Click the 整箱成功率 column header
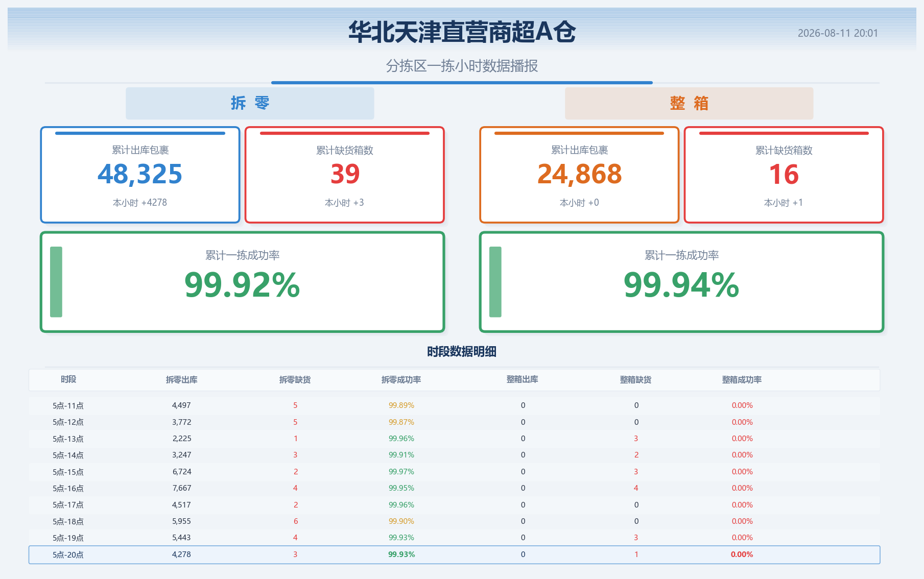 [742, 380]
